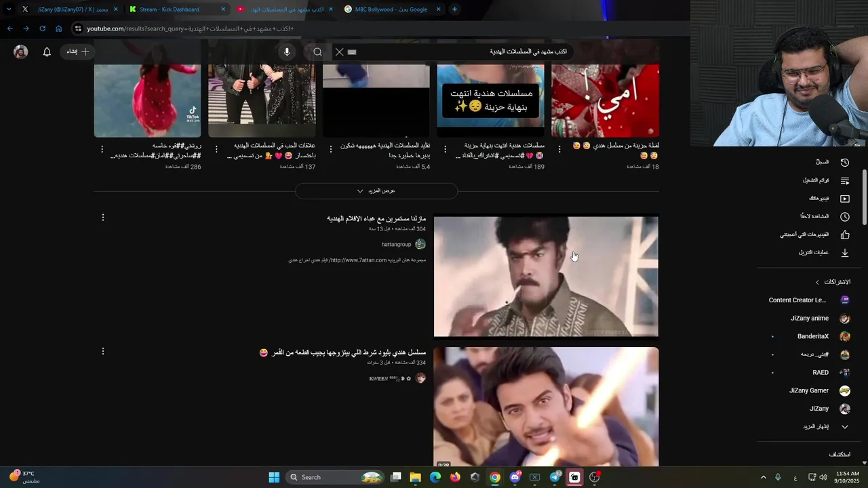Go back with the browser back arrow
This screenshot has width=868, height=488.
coord(9,28)
